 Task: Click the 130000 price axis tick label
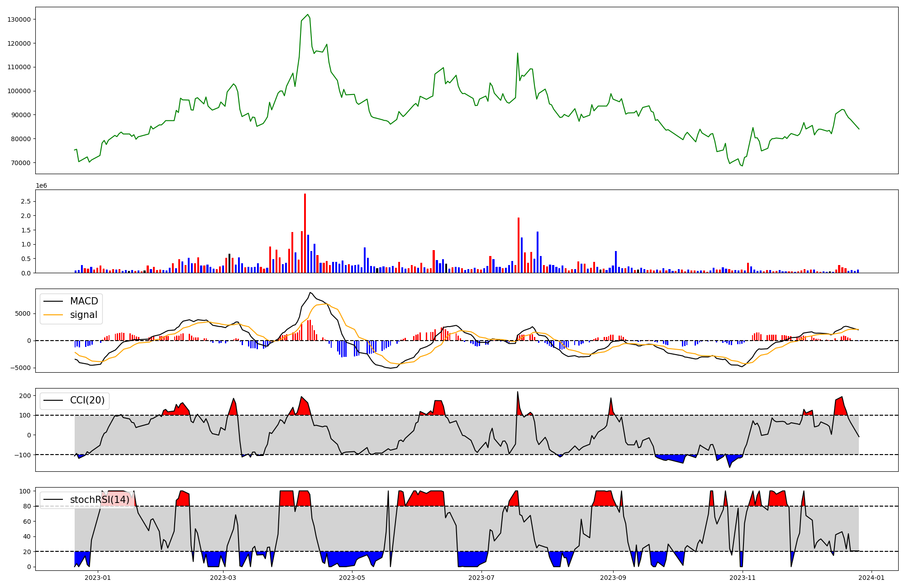(x=19, y=19)
